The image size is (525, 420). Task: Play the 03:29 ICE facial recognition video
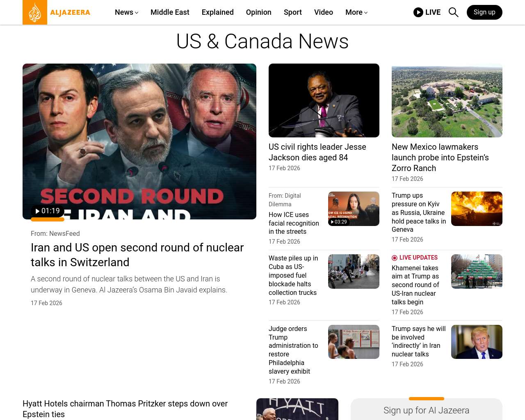(x=339, y=222)
